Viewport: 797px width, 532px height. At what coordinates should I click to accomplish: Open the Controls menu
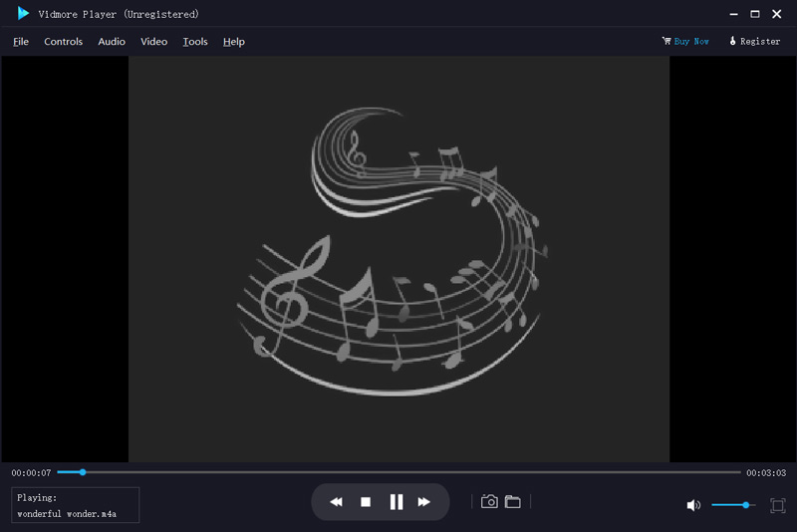click(64, 42)
